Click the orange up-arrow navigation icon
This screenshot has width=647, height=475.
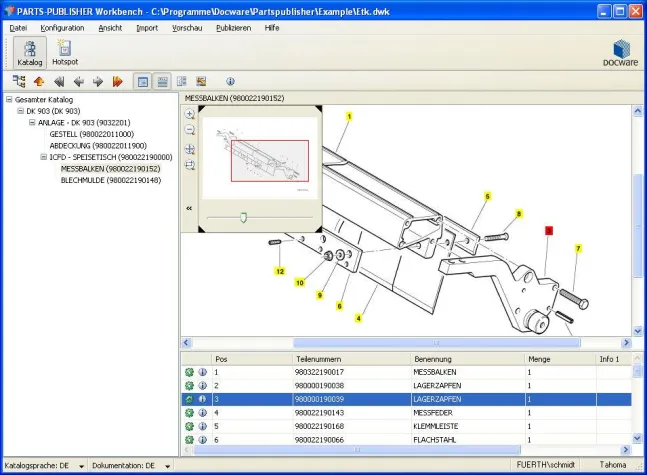pos(39,81)
